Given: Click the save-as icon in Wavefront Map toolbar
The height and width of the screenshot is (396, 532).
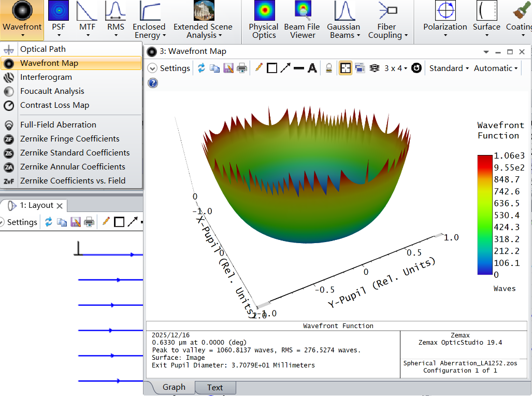Looking at the screenshot, I should 228,68.
